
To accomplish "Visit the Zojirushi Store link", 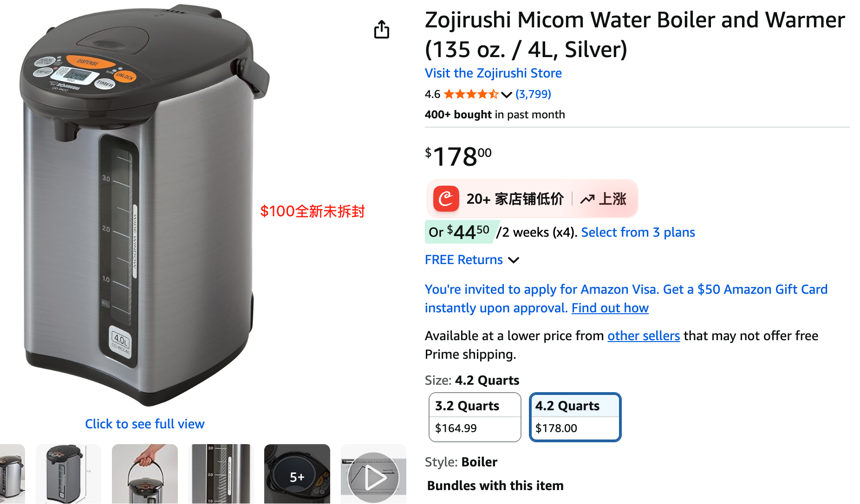I will click(x=493, y=73).
